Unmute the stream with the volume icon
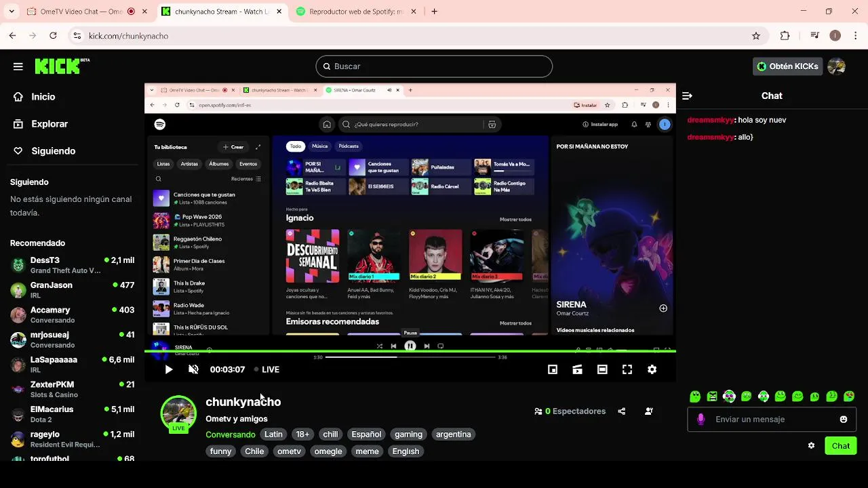The image size is (868, 488). point(193,369)
